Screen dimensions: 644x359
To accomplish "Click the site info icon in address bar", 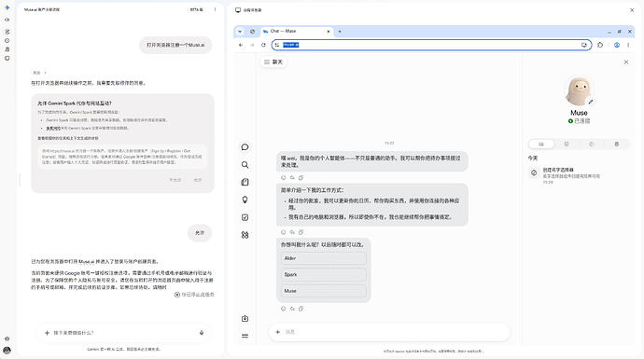I will (277, 45).
